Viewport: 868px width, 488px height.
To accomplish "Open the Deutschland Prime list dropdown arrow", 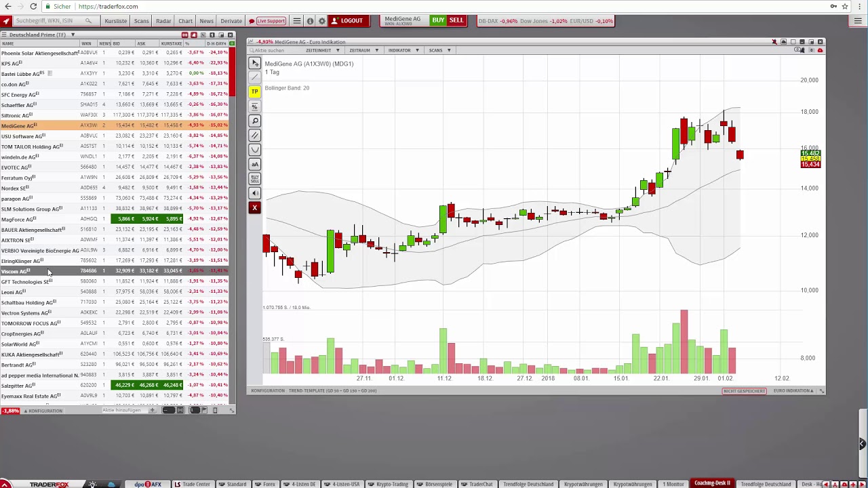I will (x=73, y=35).
